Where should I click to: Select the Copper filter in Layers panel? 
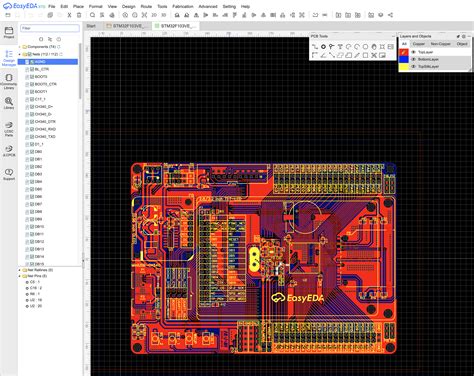tap(419, 44)
